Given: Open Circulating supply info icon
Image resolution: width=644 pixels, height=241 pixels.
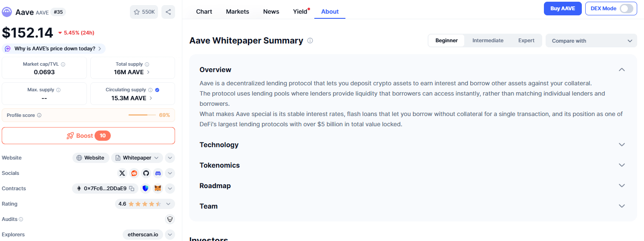Looking at the screenshot, I should pos(150,90).
